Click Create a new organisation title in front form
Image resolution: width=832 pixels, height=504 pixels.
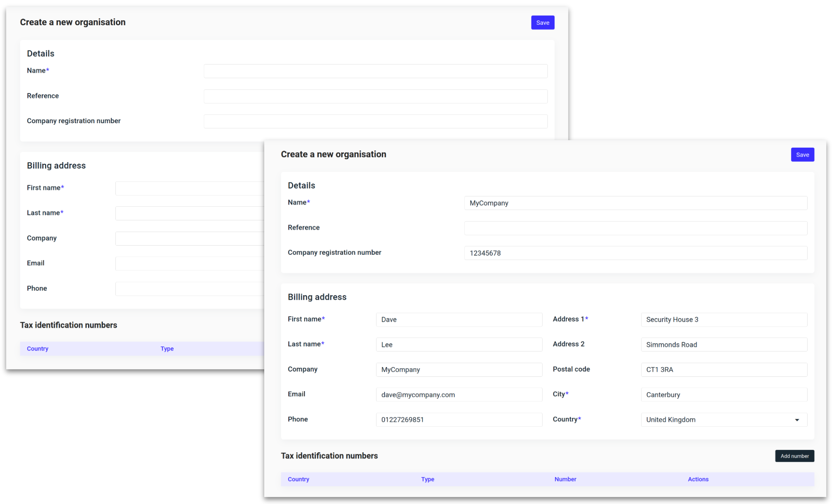[333, 154]
